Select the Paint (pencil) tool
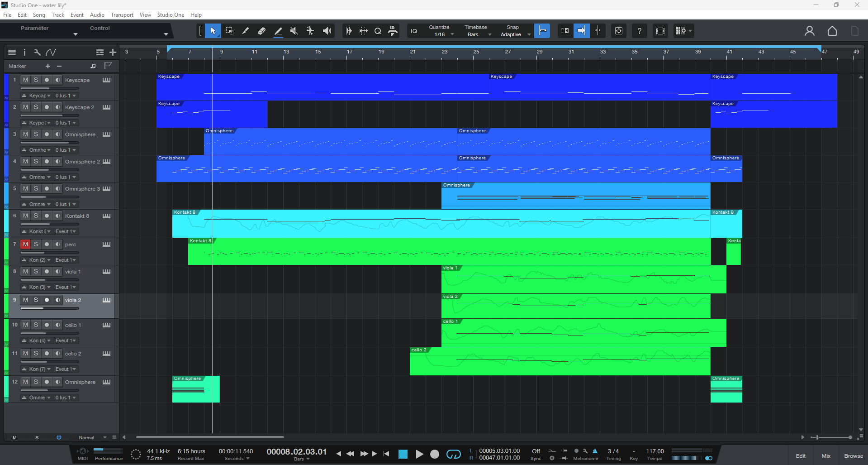The image size is (868, 465). pos(246,31)
